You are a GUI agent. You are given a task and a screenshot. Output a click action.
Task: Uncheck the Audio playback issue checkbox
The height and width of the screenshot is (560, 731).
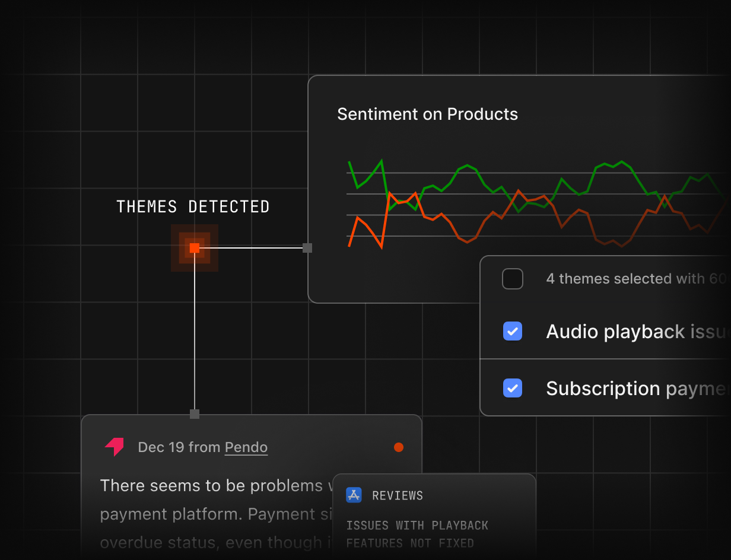pos(513,331)
